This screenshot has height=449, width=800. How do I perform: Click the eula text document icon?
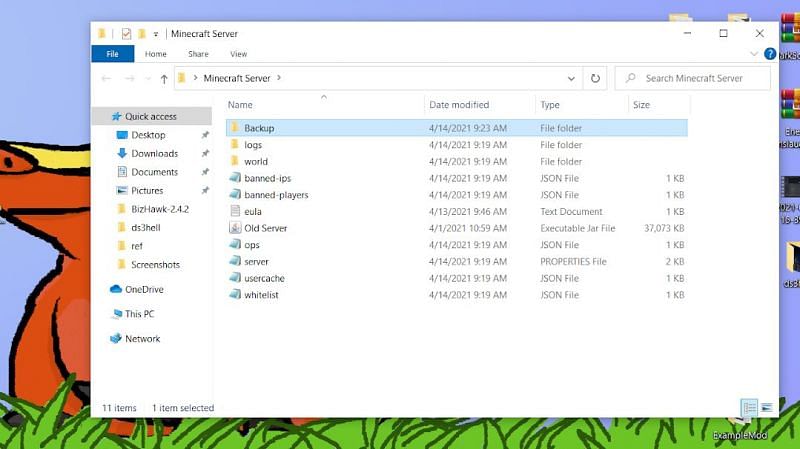(235, 211)
